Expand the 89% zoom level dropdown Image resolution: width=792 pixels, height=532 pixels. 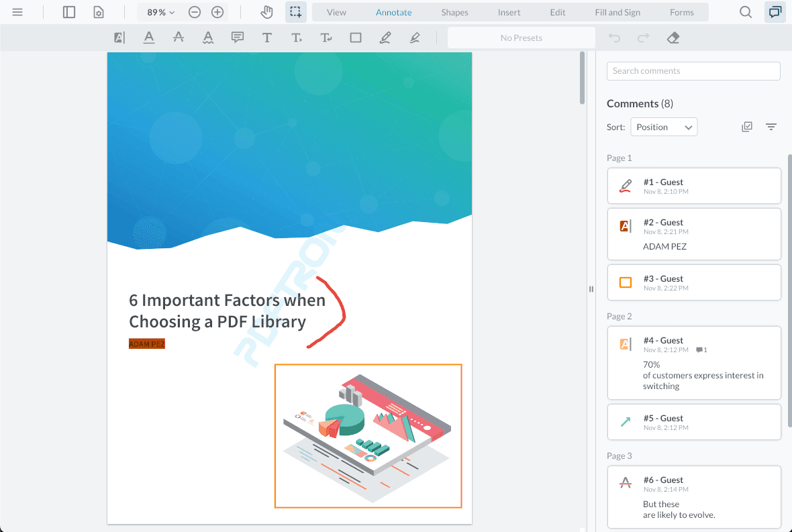(161, 12)
